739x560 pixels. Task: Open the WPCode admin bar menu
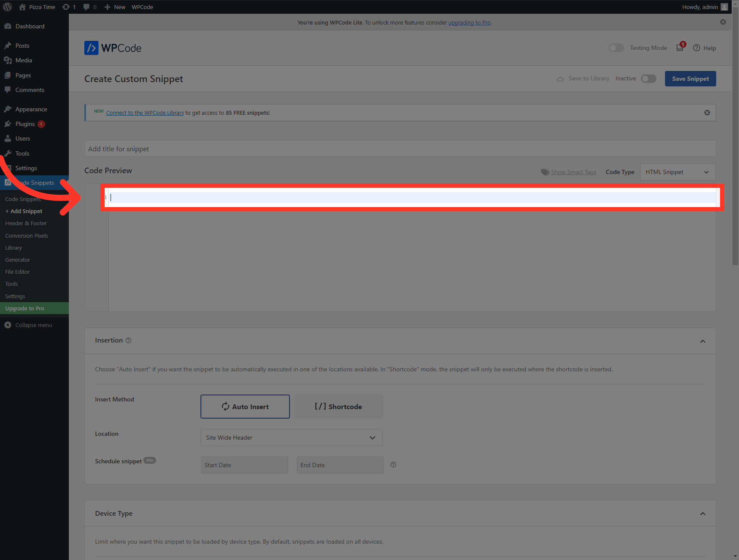(x=142, y=7)
